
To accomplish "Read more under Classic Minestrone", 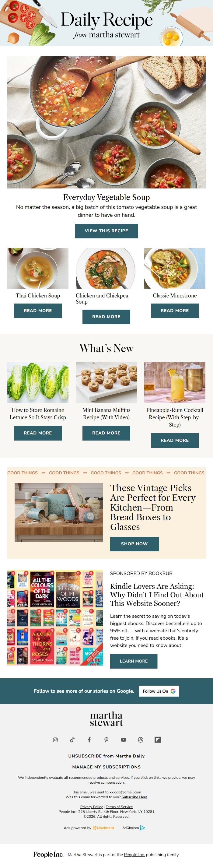I will click(x=175, y=311).
